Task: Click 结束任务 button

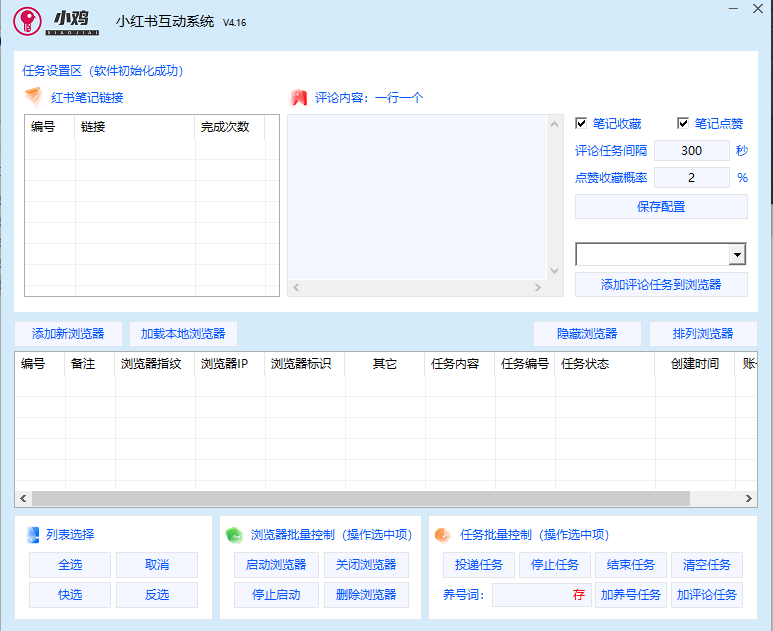Action: (631, 565)
